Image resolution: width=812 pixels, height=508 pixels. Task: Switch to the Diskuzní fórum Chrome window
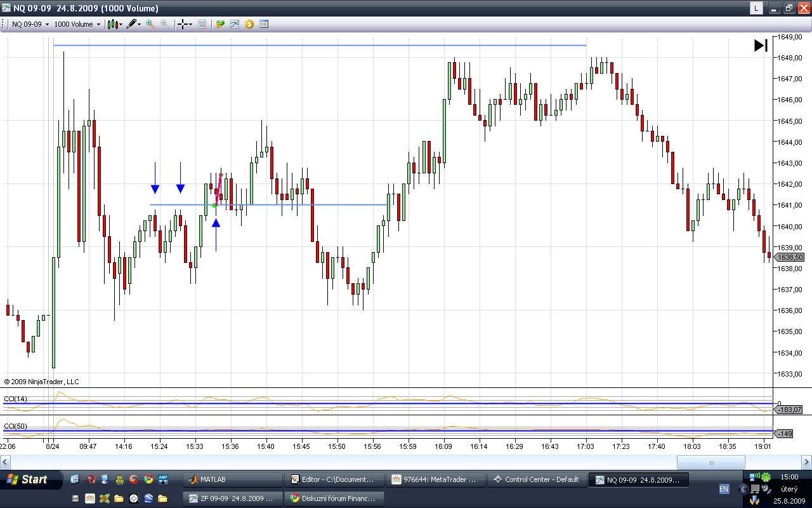point(336,498)
